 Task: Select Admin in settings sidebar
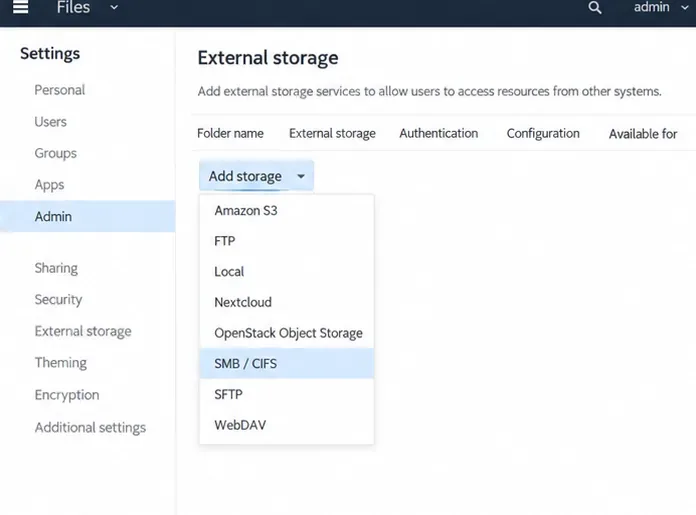tap(87, 216)
